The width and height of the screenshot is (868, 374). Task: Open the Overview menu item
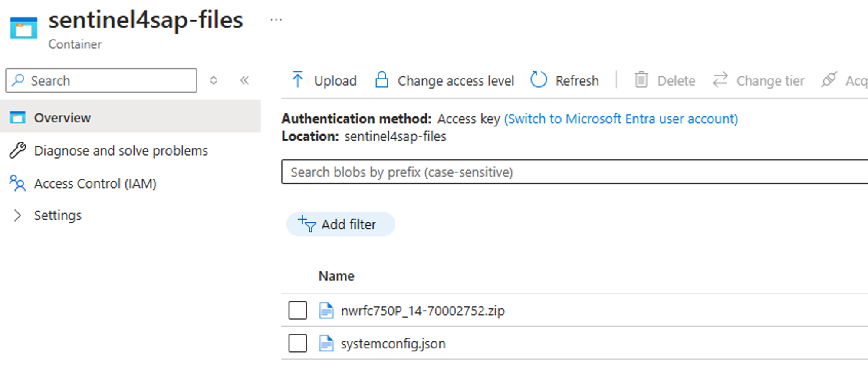tap(62, 118)
